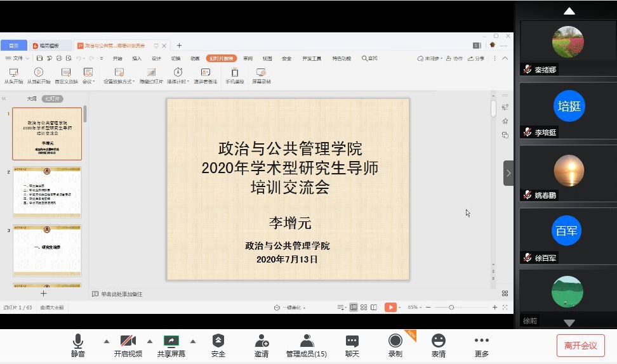617x364 pixels.
Task: Toggle the 静音 microphone mute
Action: (x=78, y=341)
